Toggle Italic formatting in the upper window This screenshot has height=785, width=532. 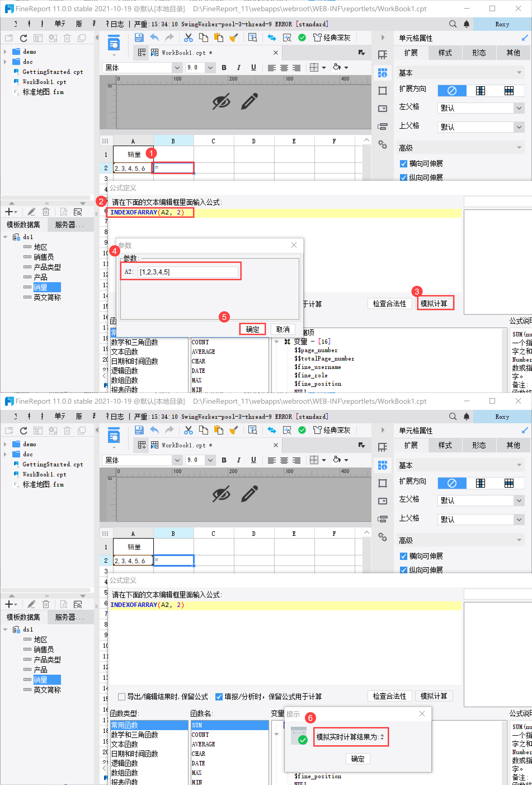coord(239,67)
